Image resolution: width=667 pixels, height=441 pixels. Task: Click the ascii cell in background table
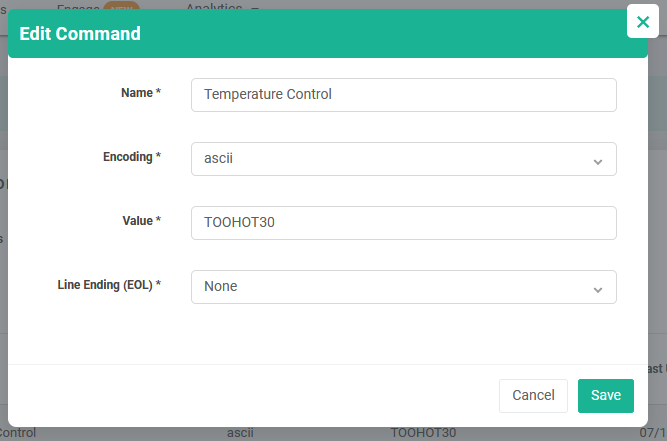(x=240, y=433)
